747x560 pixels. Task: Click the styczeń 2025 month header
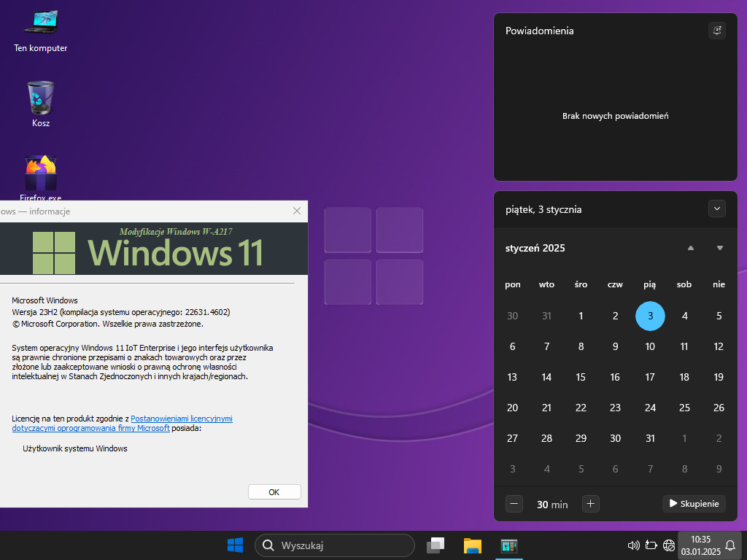click(535, 248)
